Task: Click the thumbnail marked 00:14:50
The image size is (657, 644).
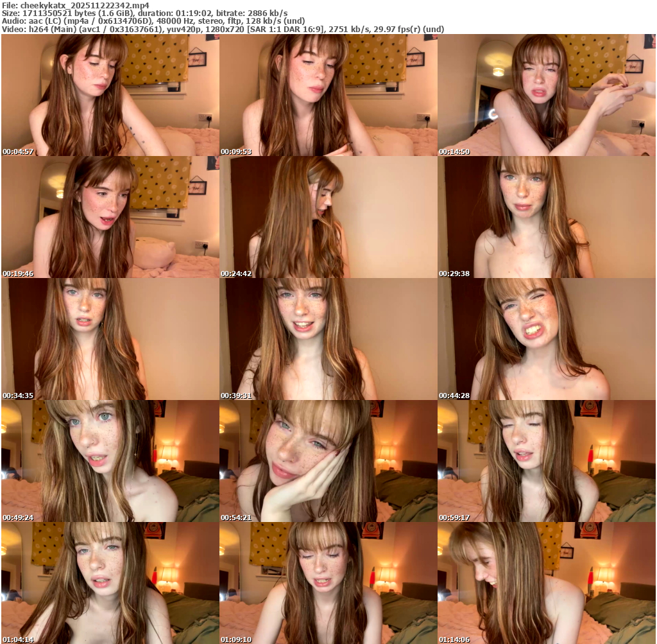Action: pos(547,95)
